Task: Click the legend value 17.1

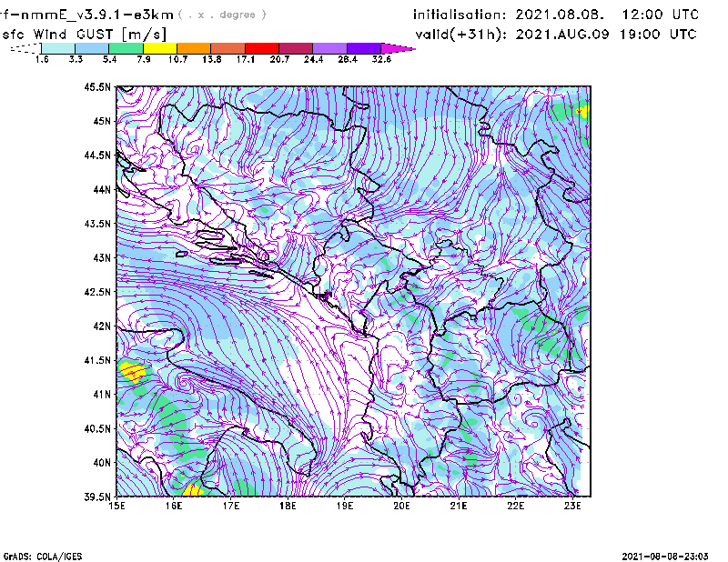Action: 246,59
